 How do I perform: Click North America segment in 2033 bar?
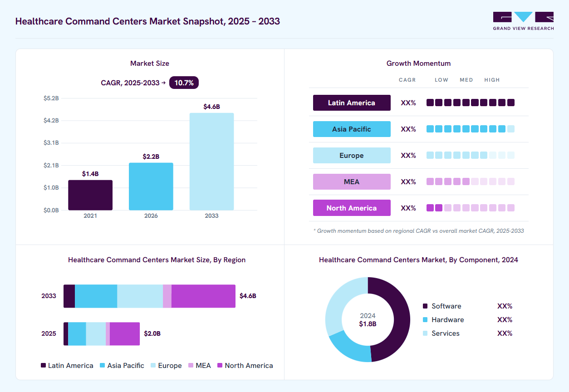[x=203, y=296]
